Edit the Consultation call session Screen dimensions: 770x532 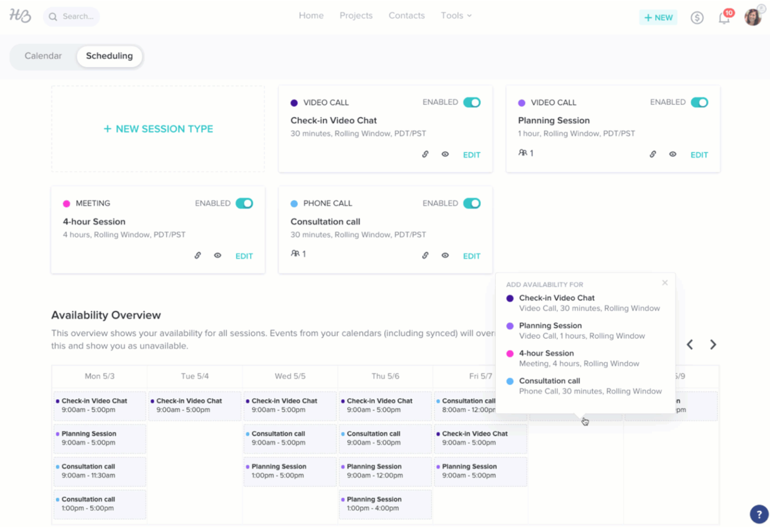[471, 256]
